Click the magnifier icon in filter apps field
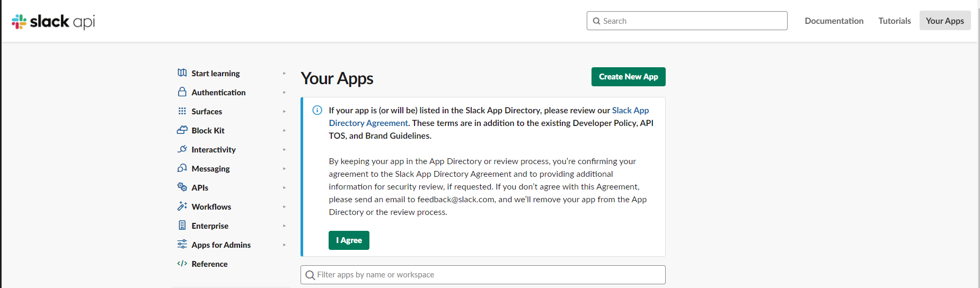 coord(310,275)
